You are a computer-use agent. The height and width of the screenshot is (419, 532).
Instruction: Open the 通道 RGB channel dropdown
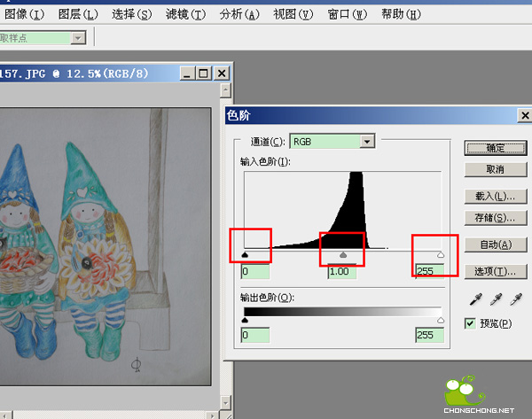pos(367,142)
